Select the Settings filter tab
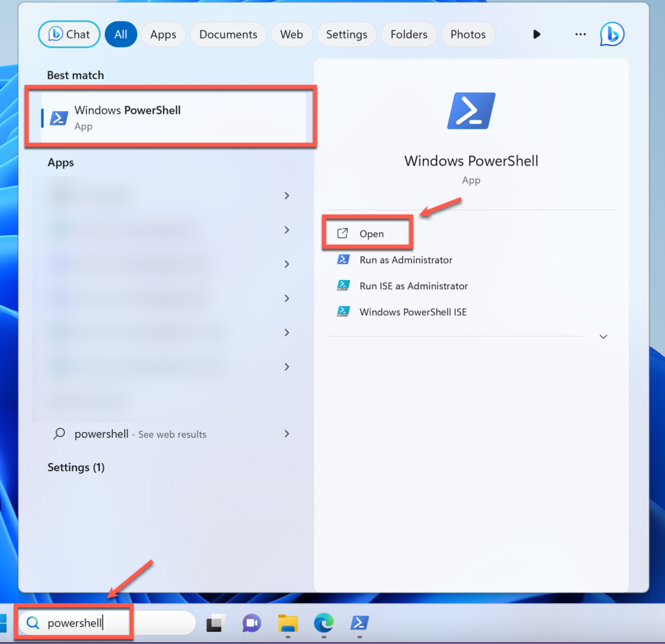 click(x=346, y=34)
